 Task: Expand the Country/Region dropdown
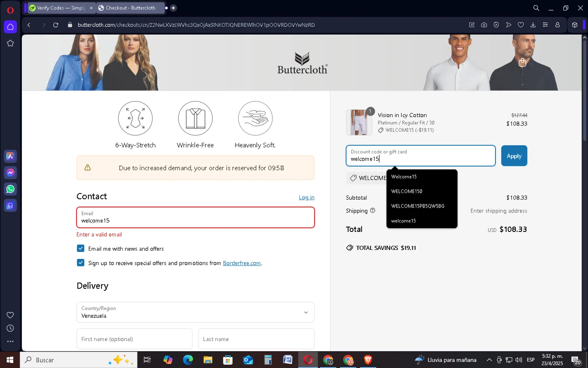click(x=195, y=312)
